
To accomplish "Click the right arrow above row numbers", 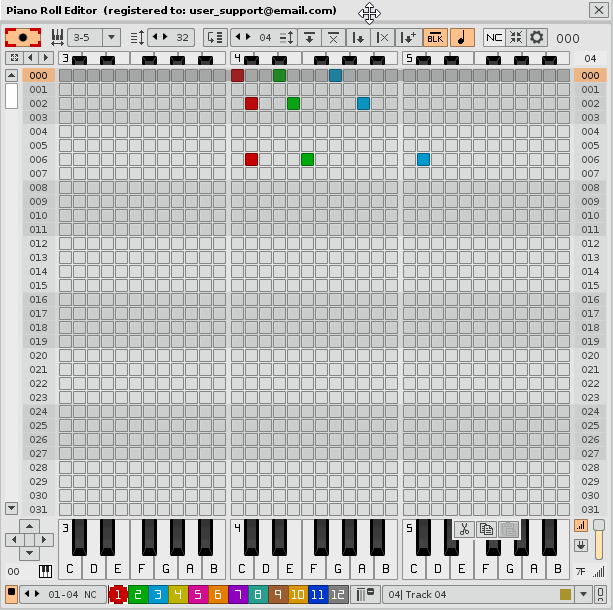I will pyautogui.click(x=46, y=58).
